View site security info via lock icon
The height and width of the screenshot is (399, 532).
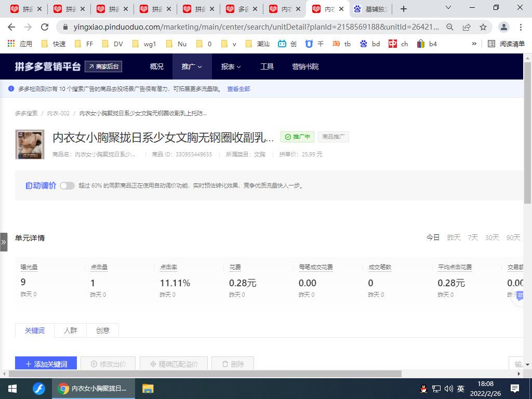pyautogui.click(x=66, y=27)
